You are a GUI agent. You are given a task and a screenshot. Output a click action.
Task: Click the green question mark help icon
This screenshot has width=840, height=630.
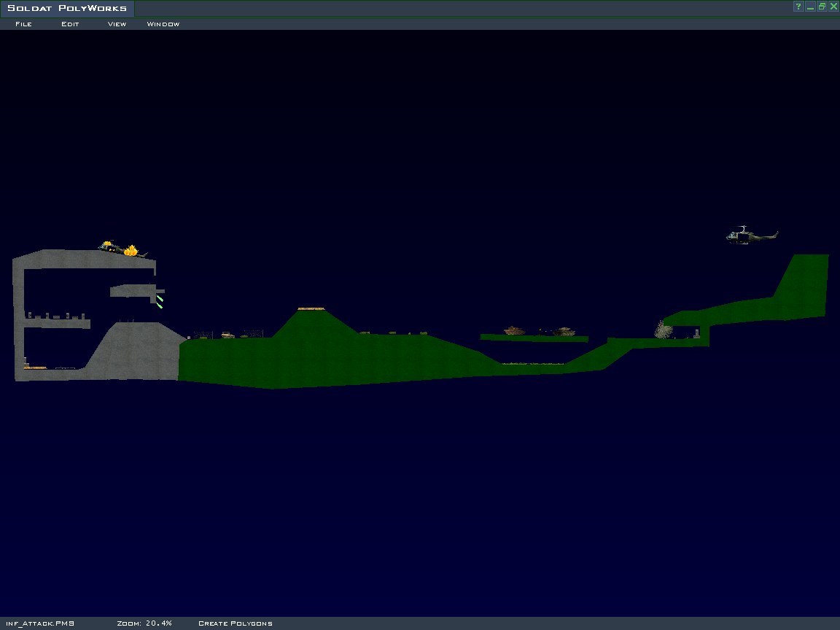[x=798, y=7]
